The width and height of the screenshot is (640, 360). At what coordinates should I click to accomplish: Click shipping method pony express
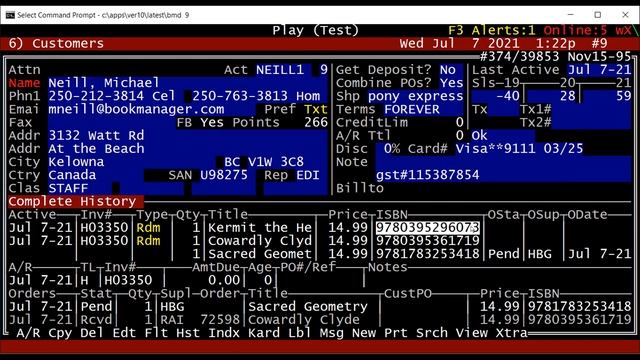pyautogui.click(x=416, y=96)
